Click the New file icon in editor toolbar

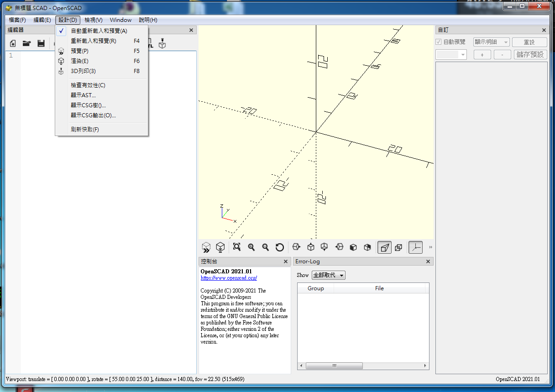[x=13, y=44]
